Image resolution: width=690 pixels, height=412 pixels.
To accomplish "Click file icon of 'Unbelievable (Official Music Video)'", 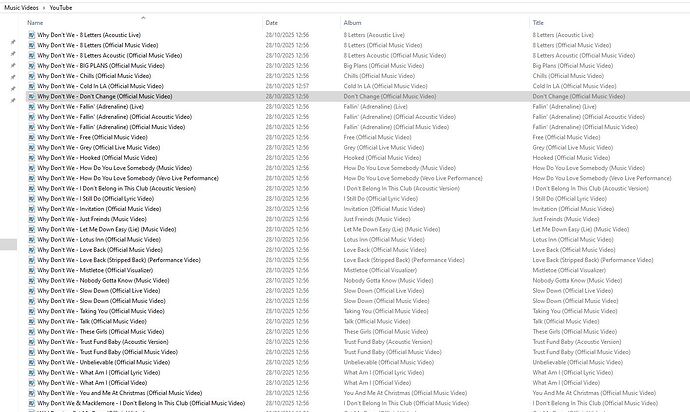I will tap(32, 362).
